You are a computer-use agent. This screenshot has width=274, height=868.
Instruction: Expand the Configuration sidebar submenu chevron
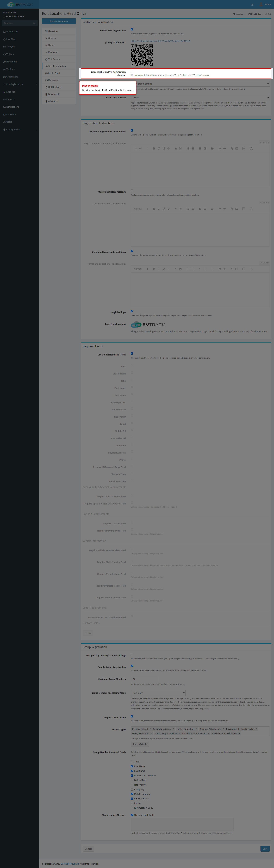tap(36, 129)
